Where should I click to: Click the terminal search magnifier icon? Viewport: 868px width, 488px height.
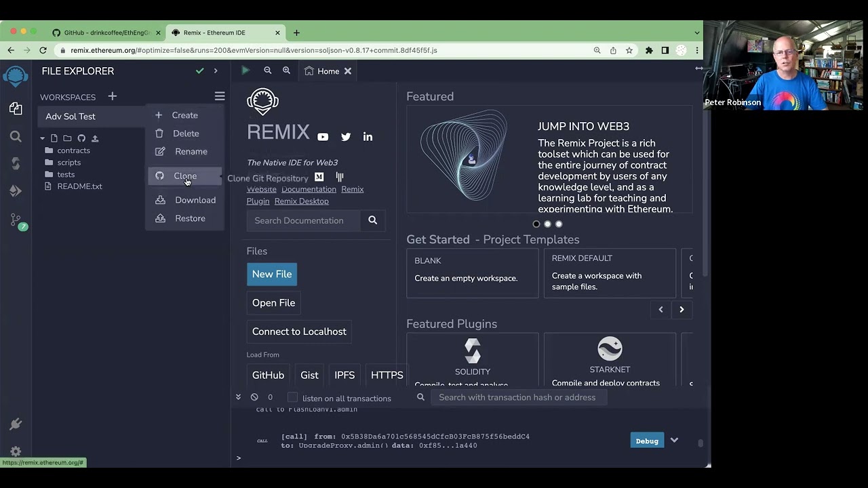pyautogui.click(x=420, y=397)
